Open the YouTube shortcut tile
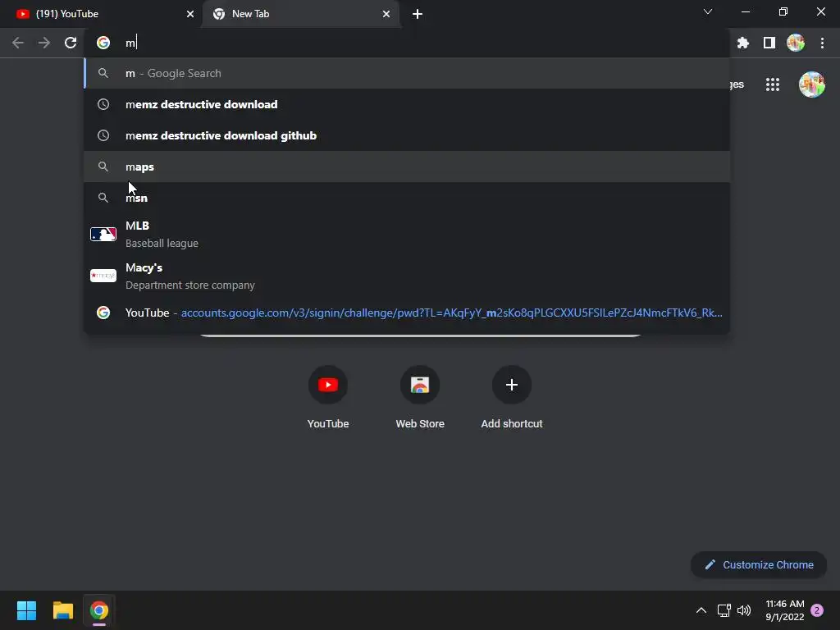840x630 pixels. [x=328, y=398]
